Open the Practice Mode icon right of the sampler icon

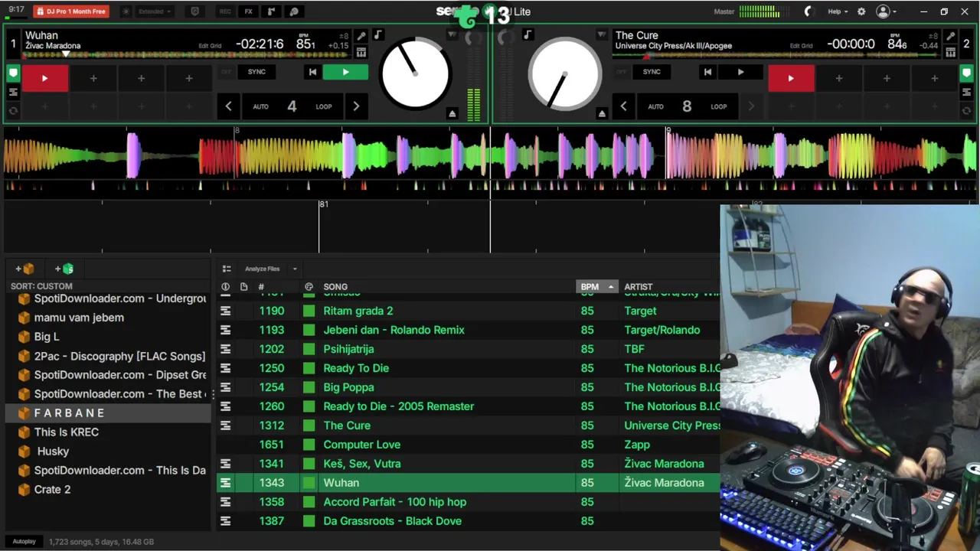point(294,11)
